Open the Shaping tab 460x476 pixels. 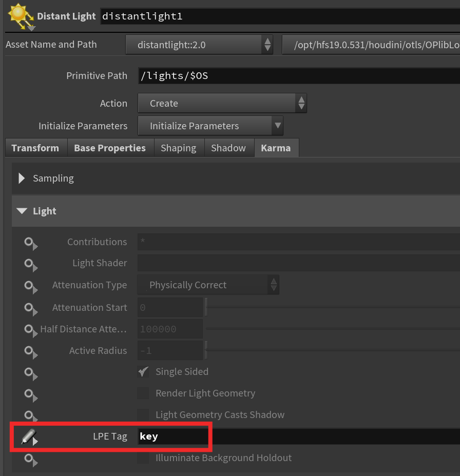(179, 148)
